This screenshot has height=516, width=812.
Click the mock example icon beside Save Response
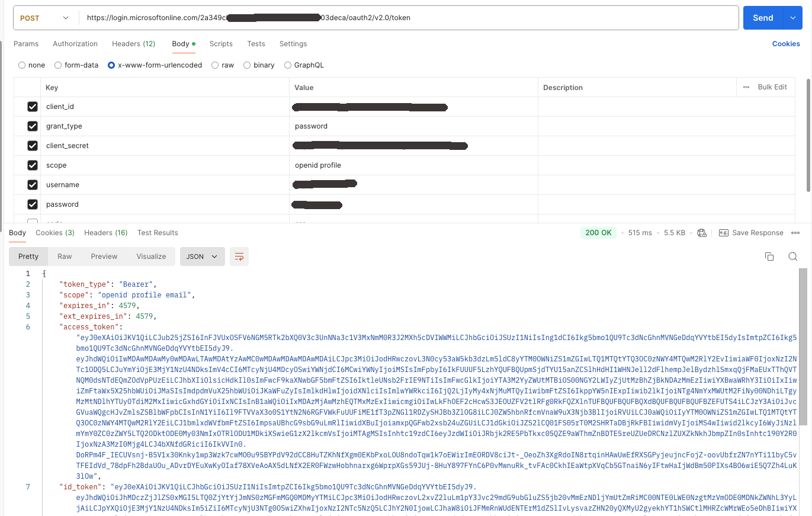tap(723, 232)
